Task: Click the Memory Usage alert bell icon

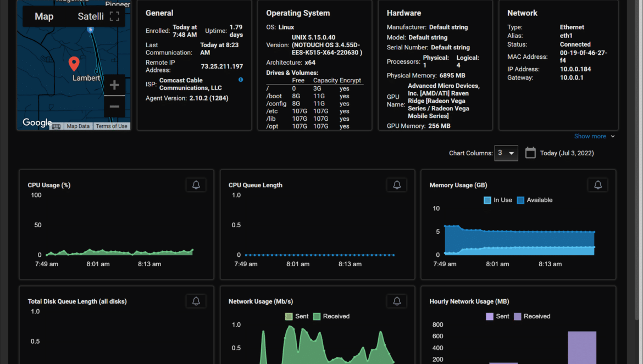Action: pos(598,185)
